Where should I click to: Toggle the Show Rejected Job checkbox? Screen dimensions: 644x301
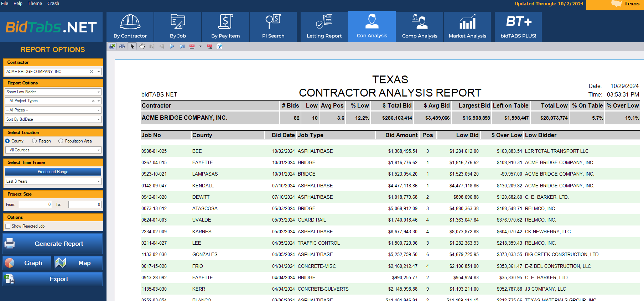point(8,226)
